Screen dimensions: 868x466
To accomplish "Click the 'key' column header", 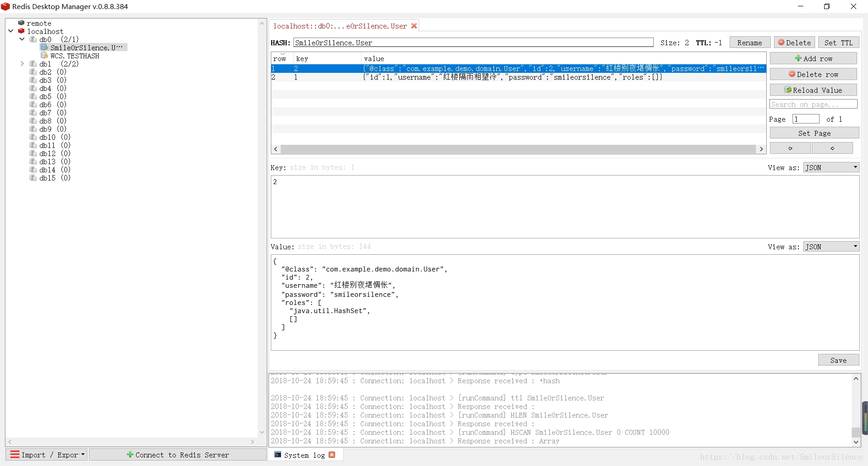I will [x=327, y=58].
